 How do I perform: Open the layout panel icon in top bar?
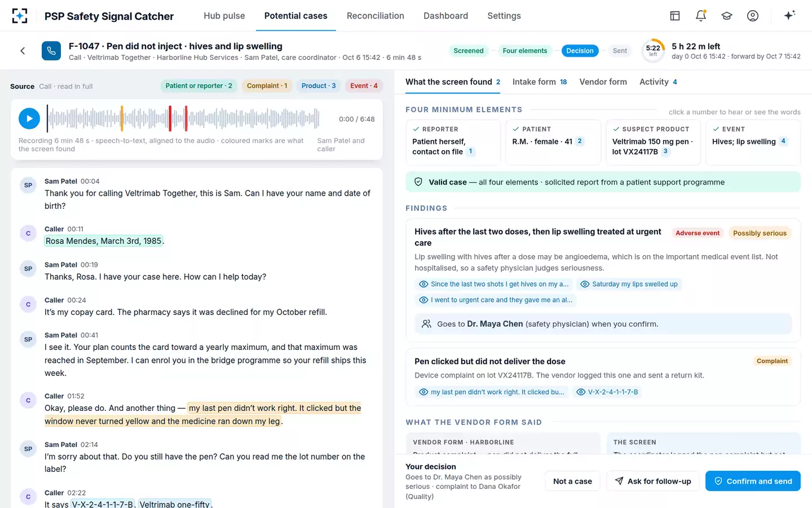pyautogui.click(x=675, y=16)
